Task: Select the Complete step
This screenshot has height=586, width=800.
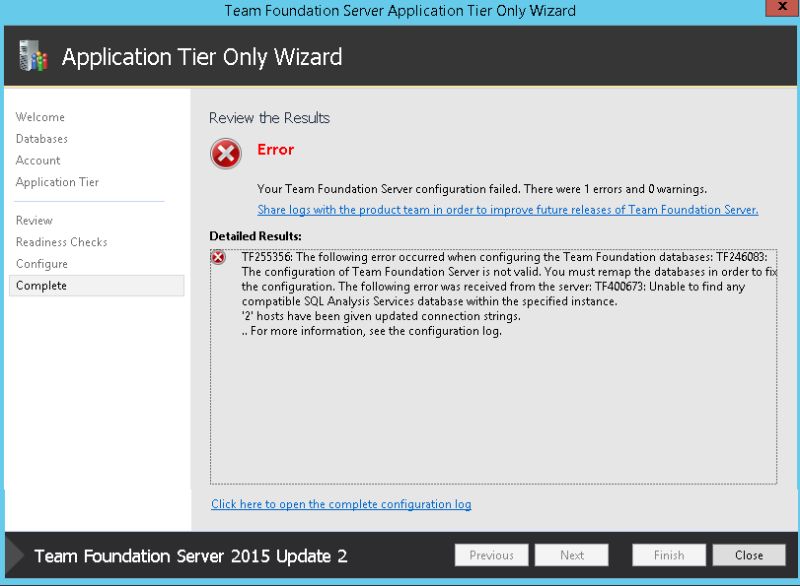Action: (96, 286)
